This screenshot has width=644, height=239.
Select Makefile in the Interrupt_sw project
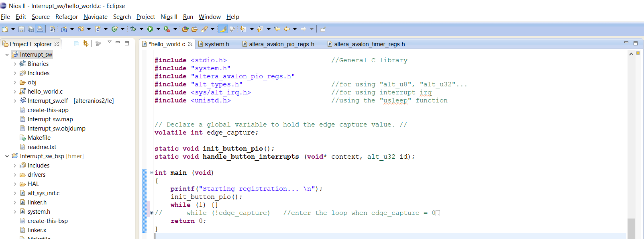point(39,138)
